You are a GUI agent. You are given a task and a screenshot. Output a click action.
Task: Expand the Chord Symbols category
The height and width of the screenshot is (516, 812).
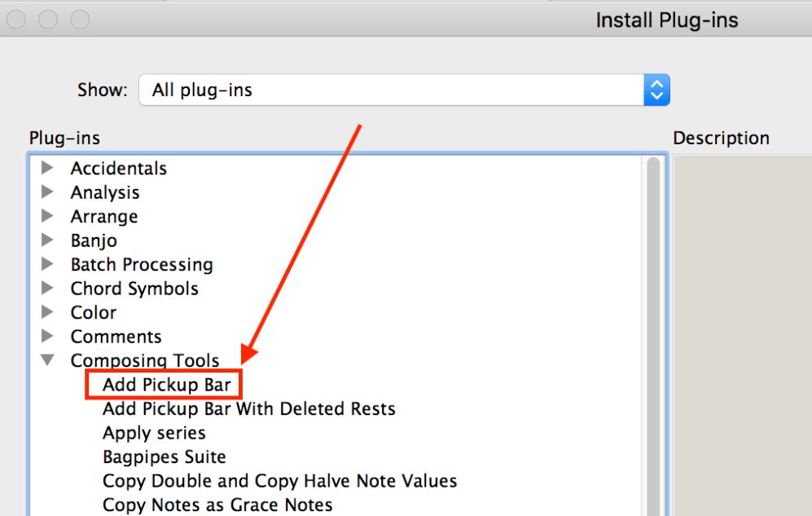click(x=47, y=289)
